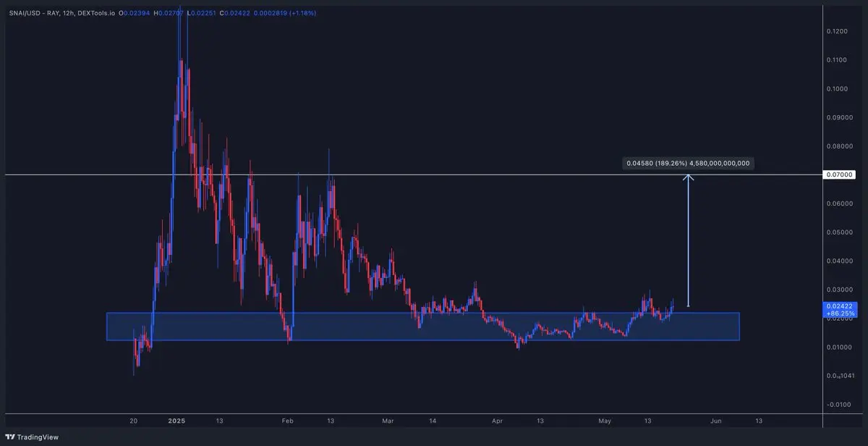Screen dimensions: 868x446
Task: Click the 0.03000 price axis label
Action: 838,290
